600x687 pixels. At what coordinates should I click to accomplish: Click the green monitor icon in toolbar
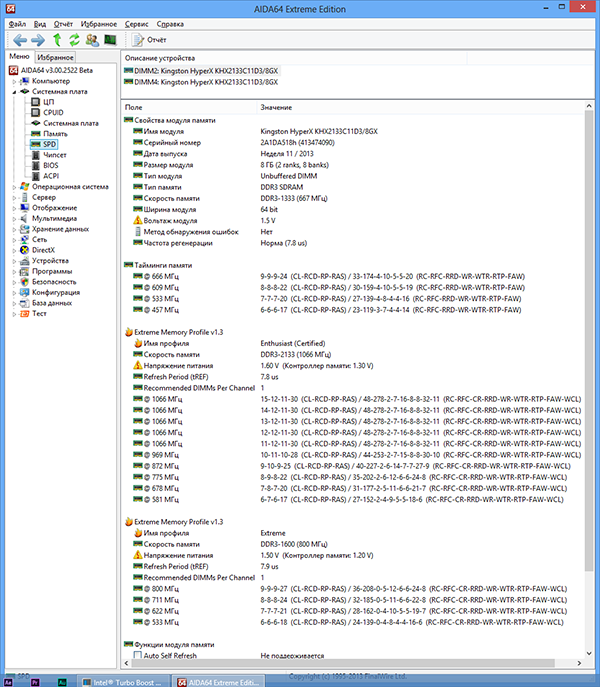click(110, 40)
